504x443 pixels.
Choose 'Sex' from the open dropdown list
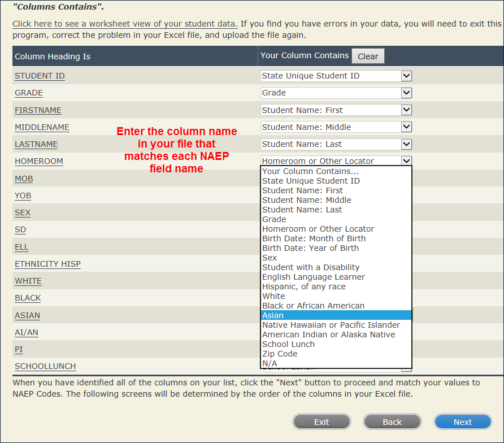[x=336, y=258]
